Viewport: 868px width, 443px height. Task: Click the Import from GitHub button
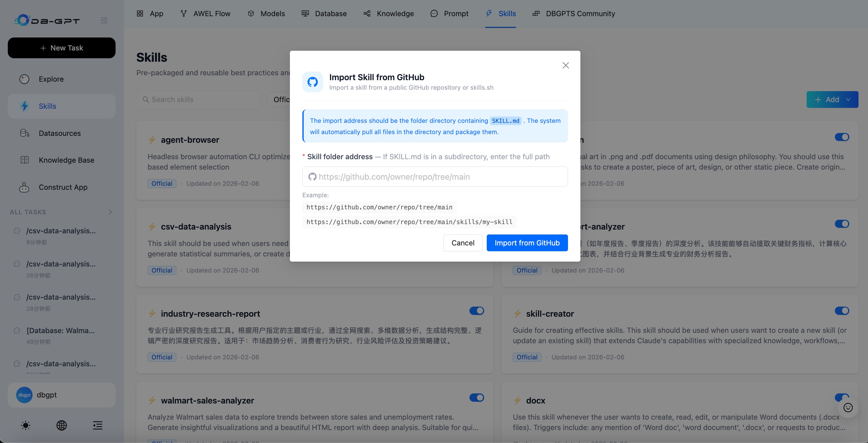point(527,243)
